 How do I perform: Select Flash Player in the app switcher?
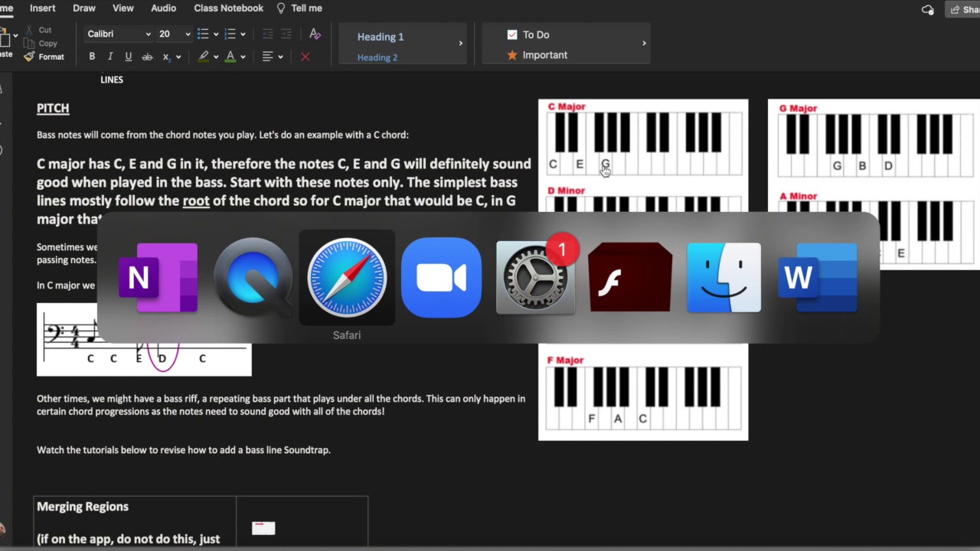click(629, 278)
